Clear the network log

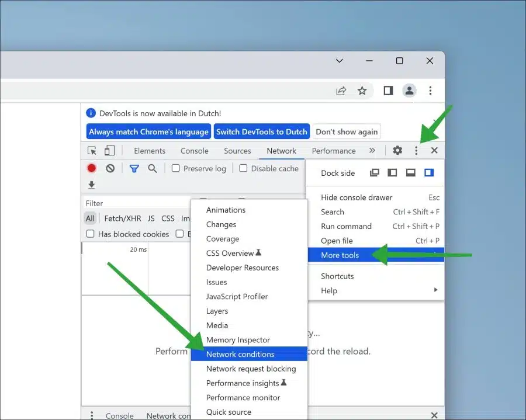(x=110, y=168)
